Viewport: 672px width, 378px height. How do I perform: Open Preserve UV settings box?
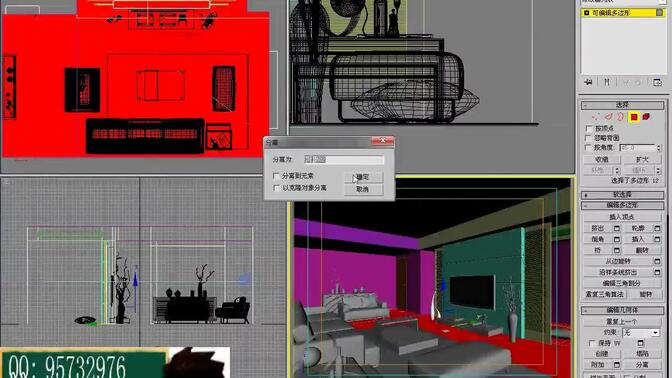tap(640, 343)
